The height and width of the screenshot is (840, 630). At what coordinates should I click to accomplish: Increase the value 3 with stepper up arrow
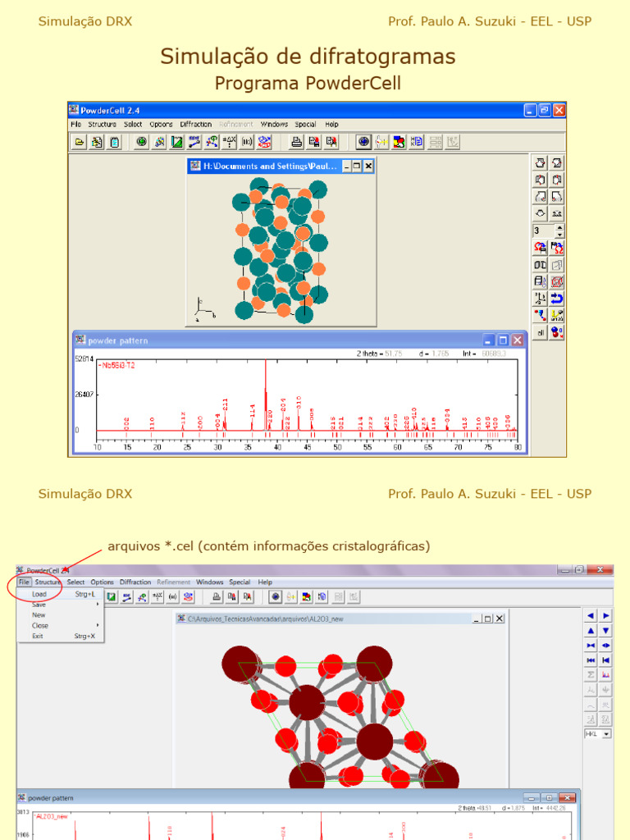pyautogui.click(x=559, y=228)
